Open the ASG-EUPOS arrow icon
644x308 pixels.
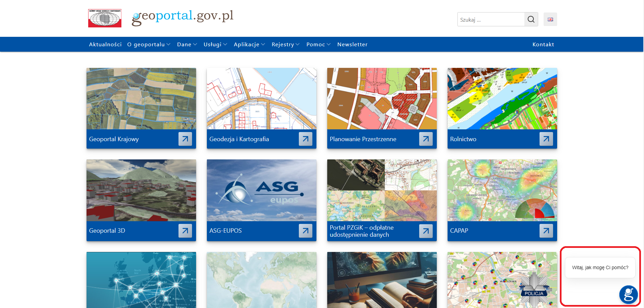(305, 231)
